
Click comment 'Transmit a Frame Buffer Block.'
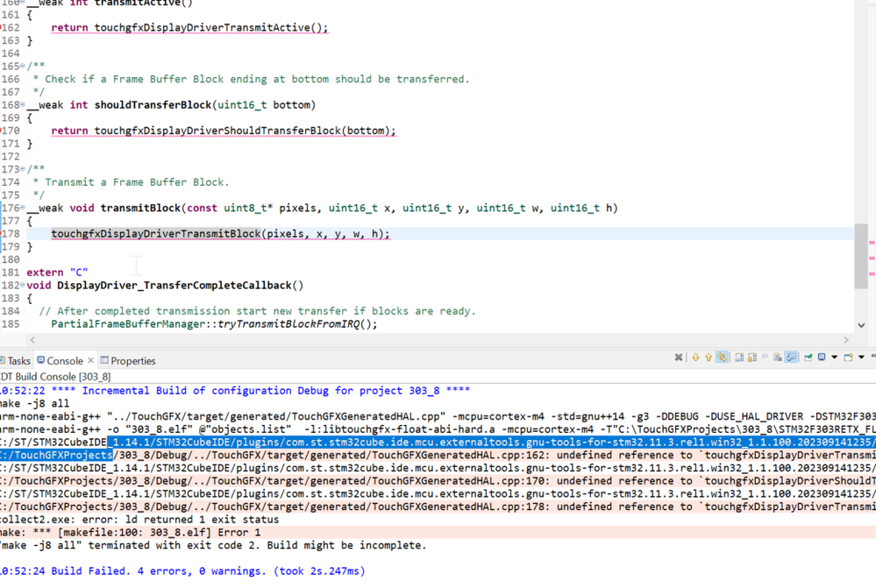coord(137,182)
